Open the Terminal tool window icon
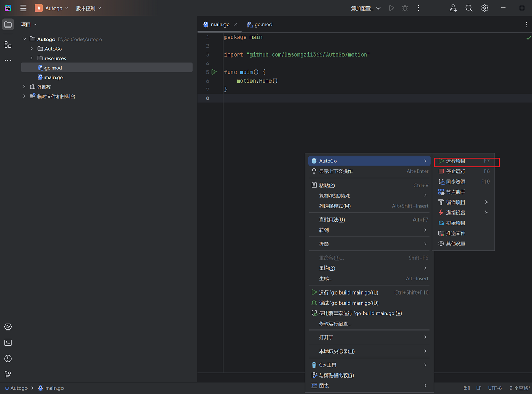Screen dimensions: 532x394 click(8, 343)
